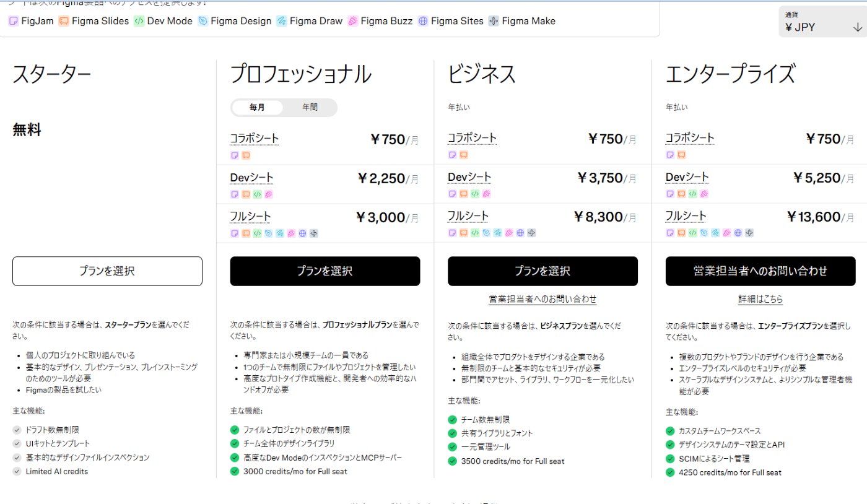The width and height of the screenshot is (867, 504).
Task: Click コラボシート label in ビジネス plan
Action: point(473,138)
